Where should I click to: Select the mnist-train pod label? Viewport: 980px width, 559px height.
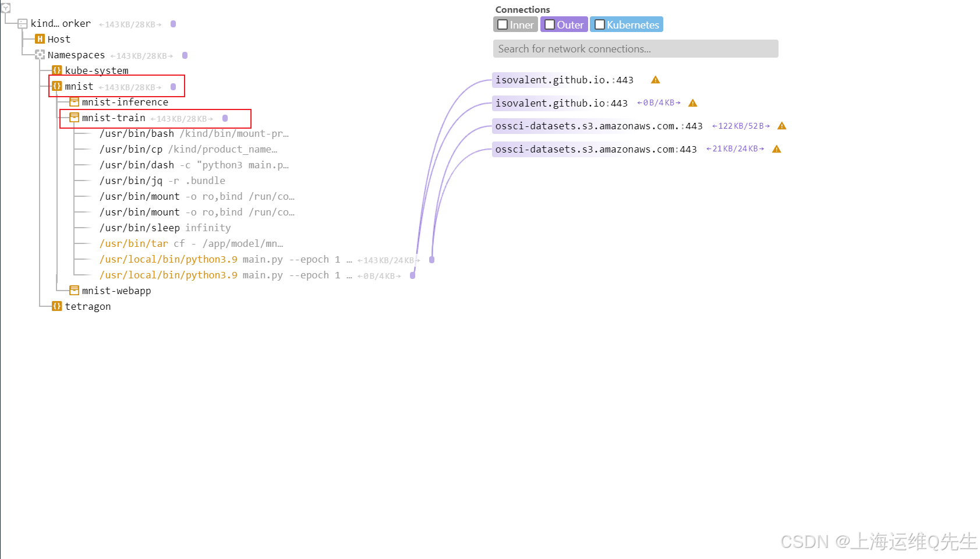[x=114, y=118]
